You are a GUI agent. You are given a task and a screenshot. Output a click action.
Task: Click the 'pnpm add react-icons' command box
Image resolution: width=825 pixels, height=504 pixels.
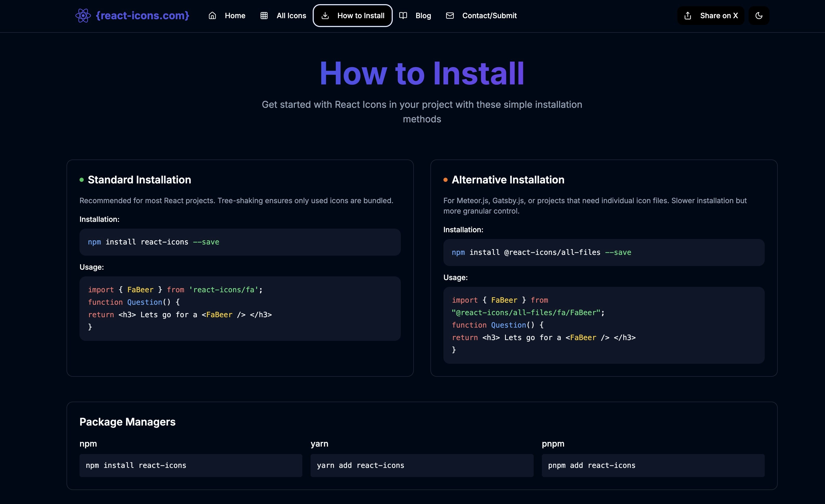pyautogui.click(x=653, y=465)
